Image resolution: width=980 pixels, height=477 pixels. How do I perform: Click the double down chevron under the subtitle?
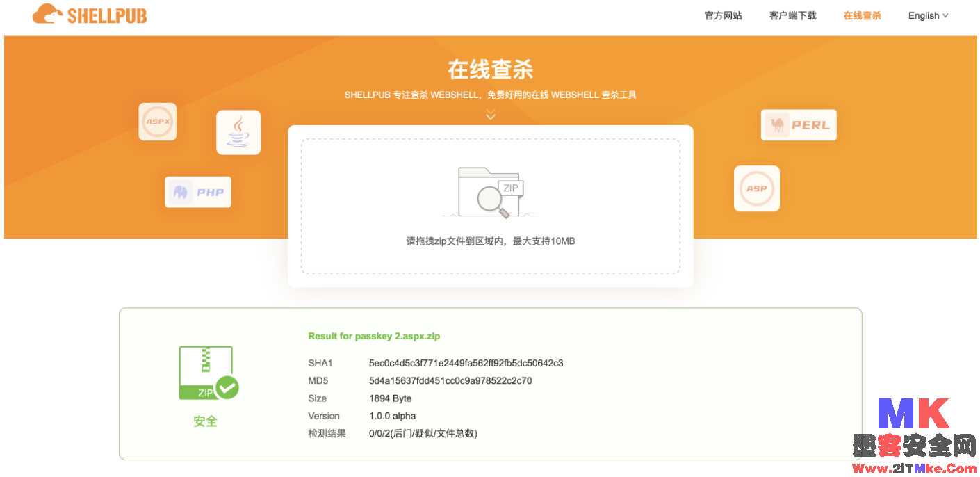[x=491, y=114]
